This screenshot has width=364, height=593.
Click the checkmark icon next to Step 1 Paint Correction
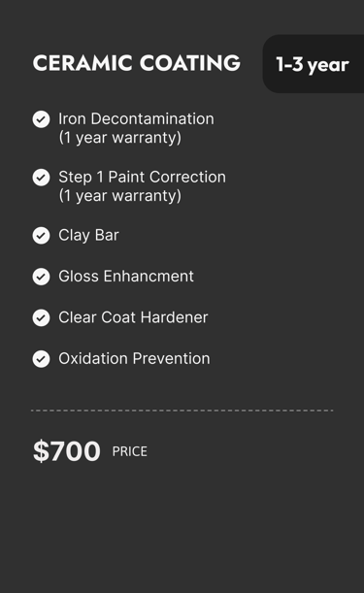coord(41,178)
